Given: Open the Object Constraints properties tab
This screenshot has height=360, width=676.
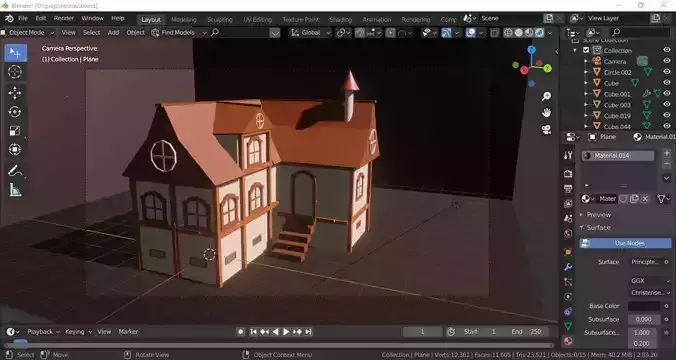Looking at the screenshot, I should (568, 311).
